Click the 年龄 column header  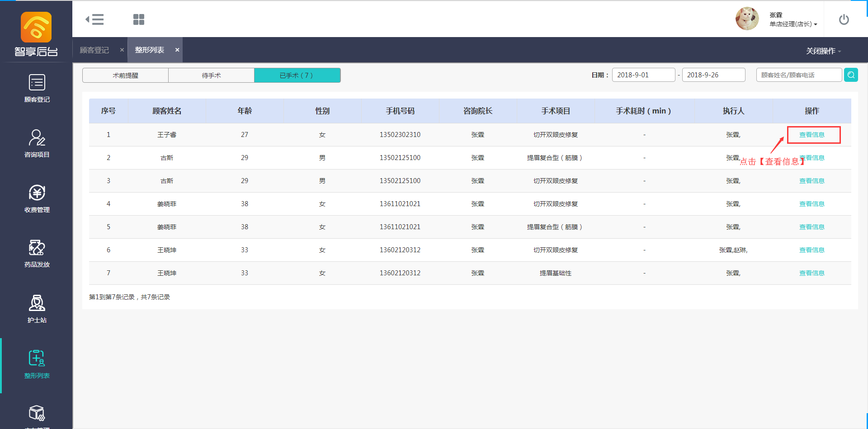[x=245, y=111]
